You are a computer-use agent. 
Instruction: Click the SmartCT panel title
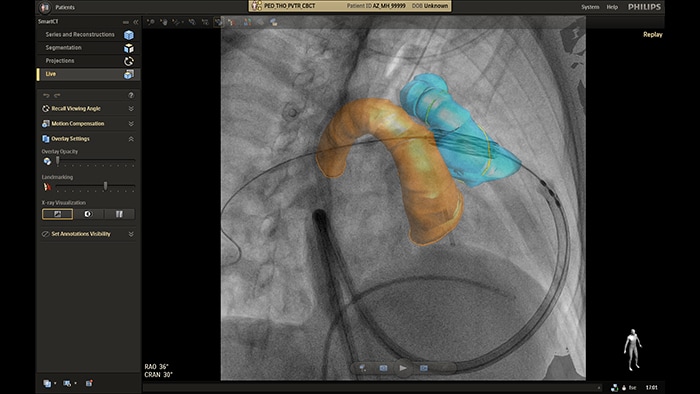[48, 22]
